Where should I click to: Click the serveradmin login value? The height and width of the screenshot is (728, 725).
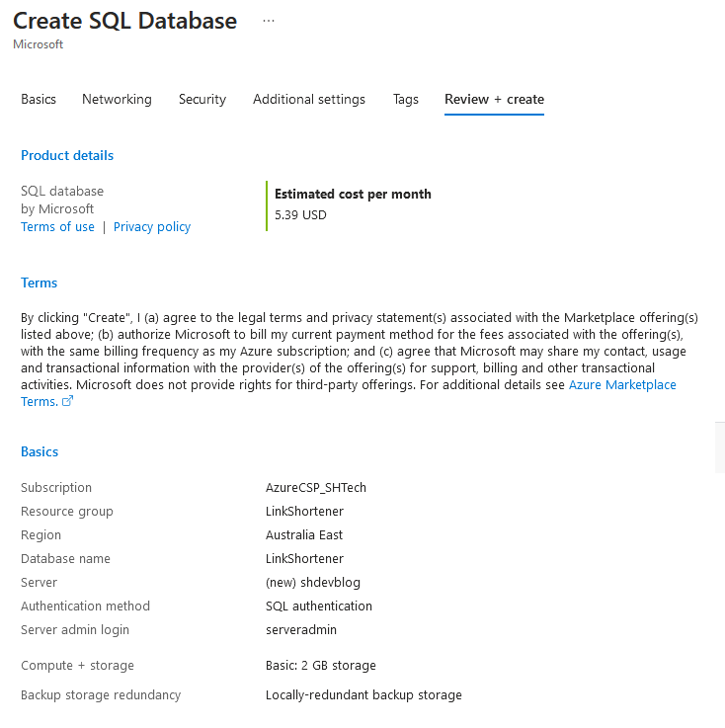click(x=301, y=629)
